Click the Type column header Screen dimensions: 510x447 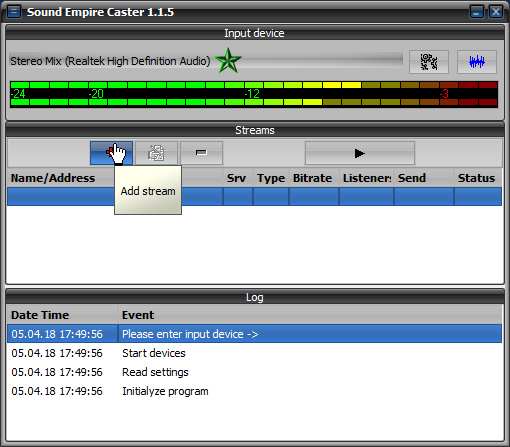click(x=271, y=178)
